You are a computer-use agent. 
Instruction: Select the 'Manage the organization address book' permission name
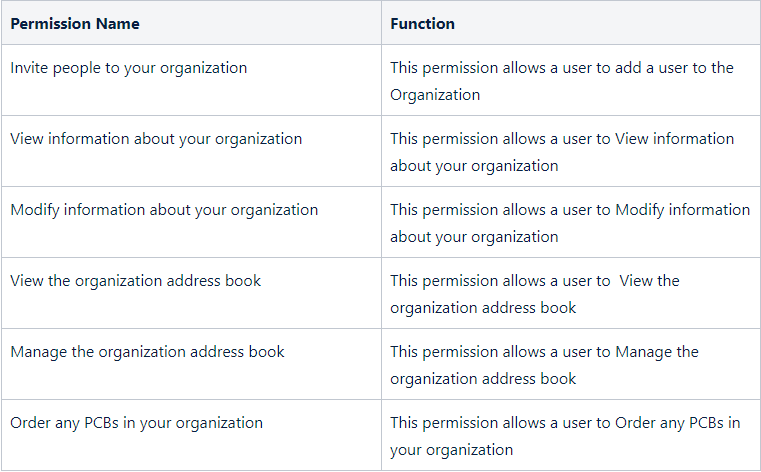147,352
